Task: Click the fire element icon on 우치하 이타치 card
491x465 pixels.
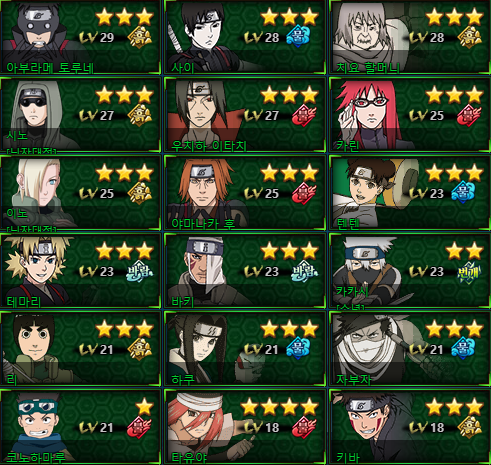Action: click(304, 115)
